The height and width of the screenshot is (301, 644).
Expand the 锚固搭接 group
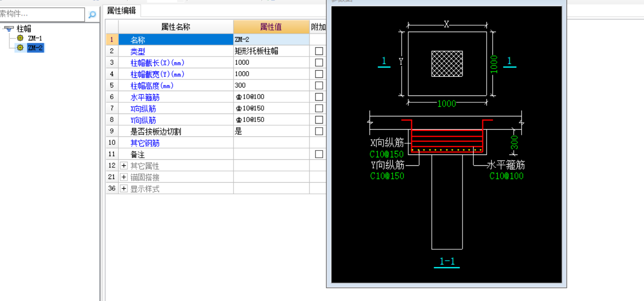point(124,177)
